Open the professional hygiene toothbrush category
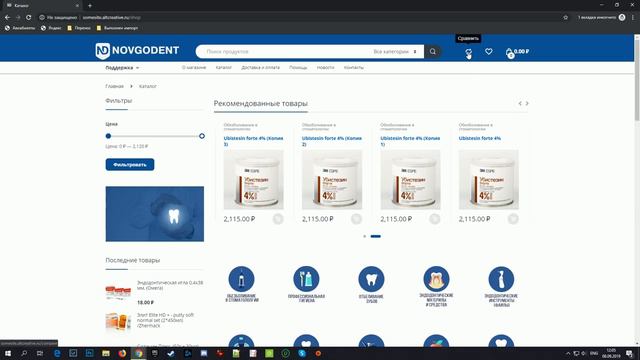Screen dimensions: 640x360 coord(306,284)
